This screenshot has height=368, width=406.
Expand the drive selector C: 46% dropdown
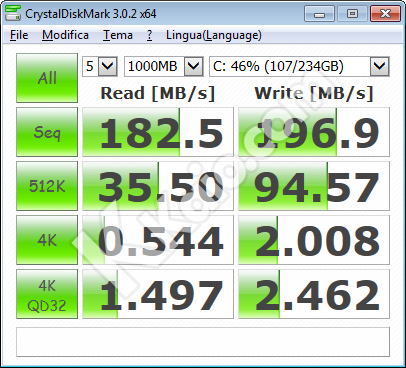pyautogui.click(x=379, y=66)
